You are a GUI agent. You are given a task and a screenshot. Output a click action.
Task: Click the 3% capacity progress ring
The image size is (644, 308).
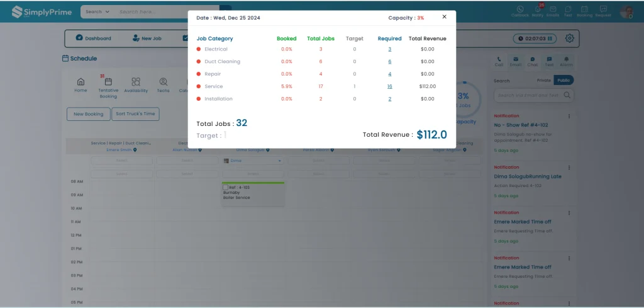464,100
